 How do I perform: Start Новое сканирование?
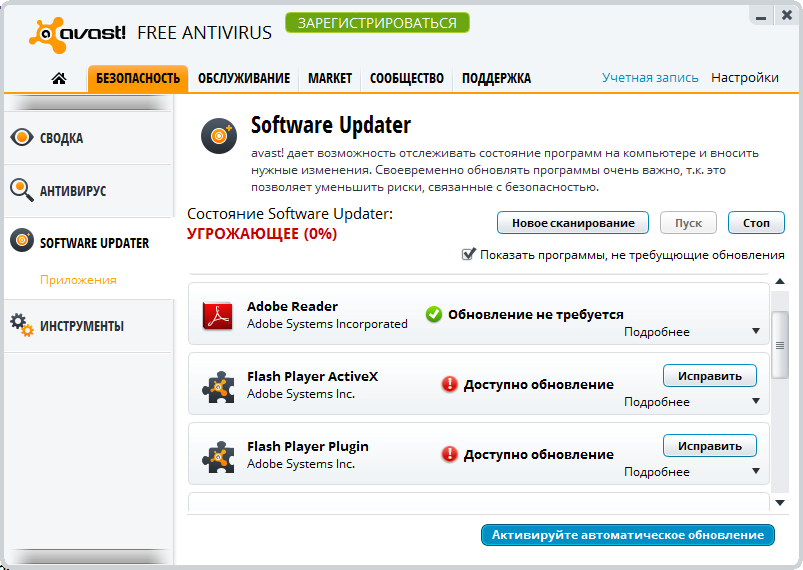(x=573, y=223)
